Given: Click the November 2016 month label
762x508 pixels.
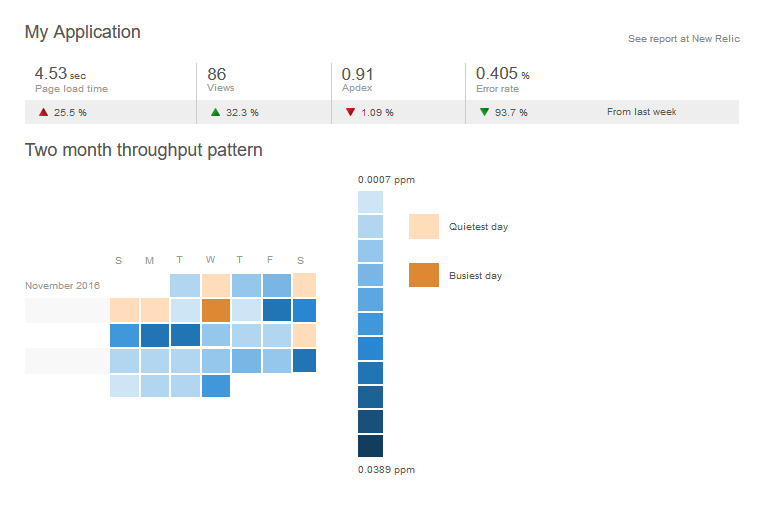Looking at the screenshot, I should tap(63, 285).
